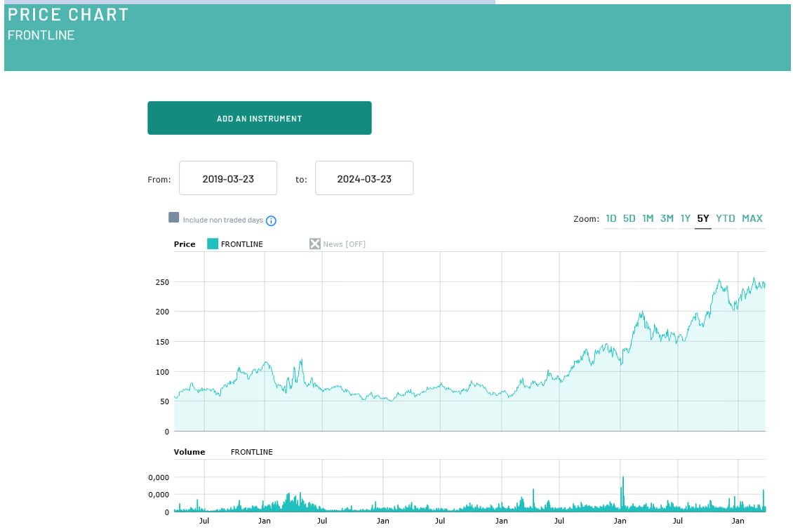This screenshot has height=532, width=793.
Task: Toggle the News OFF checkbox icon
Action: click(314, 244)
